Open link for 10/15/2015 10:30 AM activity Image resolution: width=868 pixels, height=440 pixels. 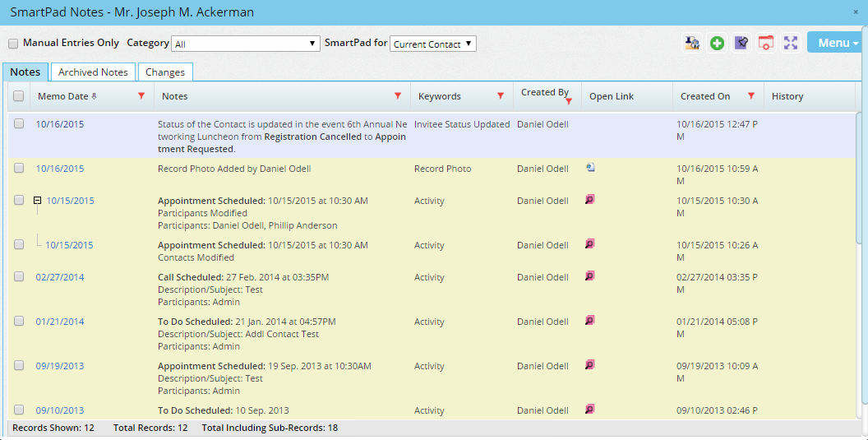(590, 199)
